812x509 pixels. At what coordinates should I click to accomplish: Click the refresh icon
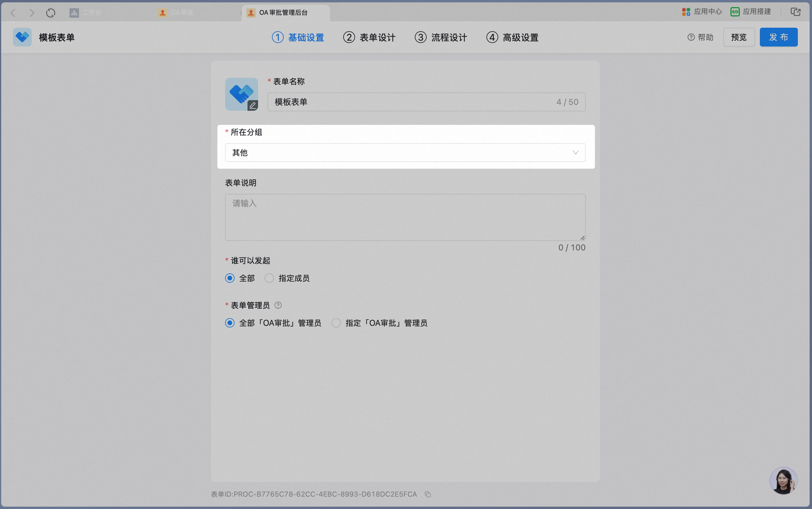[x=50, y=13]
